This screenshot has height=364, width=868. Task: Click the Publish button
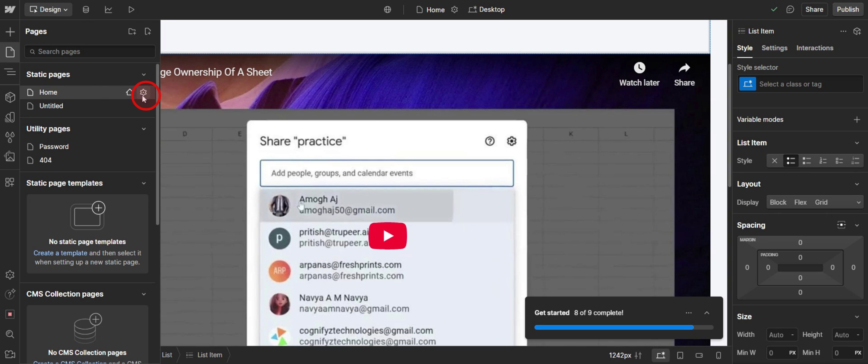click(848, 10)
